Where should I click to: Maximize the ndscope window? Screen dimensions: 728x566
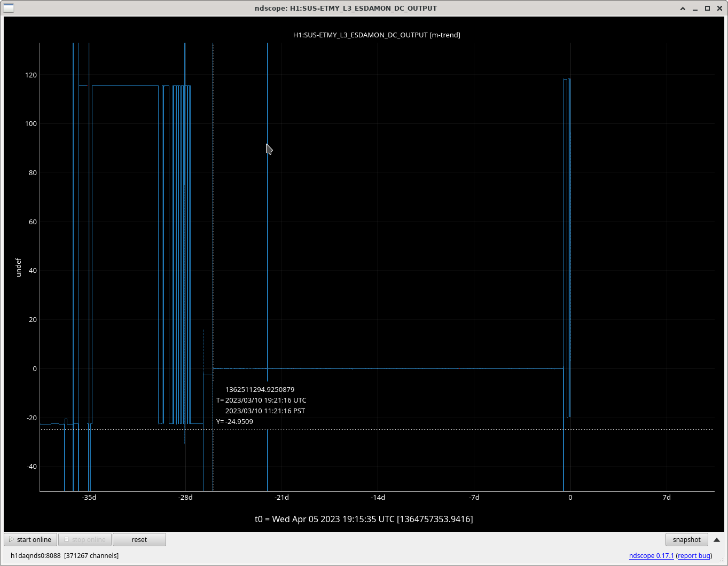pyautogui.click(x=707, y=9)
